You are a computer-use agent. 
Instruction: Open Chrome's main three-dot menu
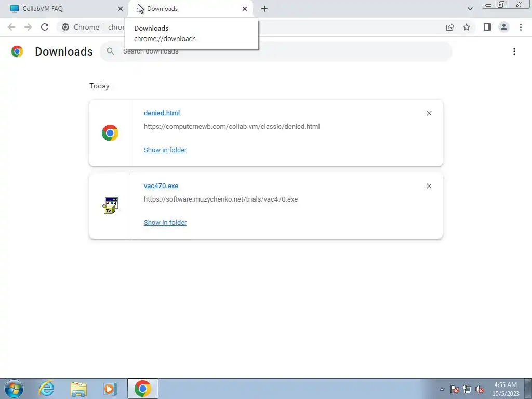[521, 27]
